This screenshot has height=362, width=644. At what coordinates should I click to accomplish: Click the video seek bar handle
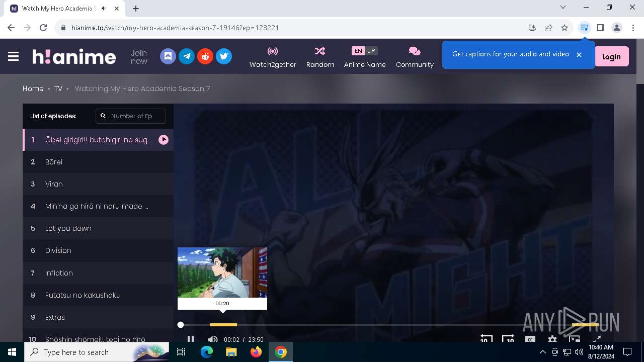181,325
